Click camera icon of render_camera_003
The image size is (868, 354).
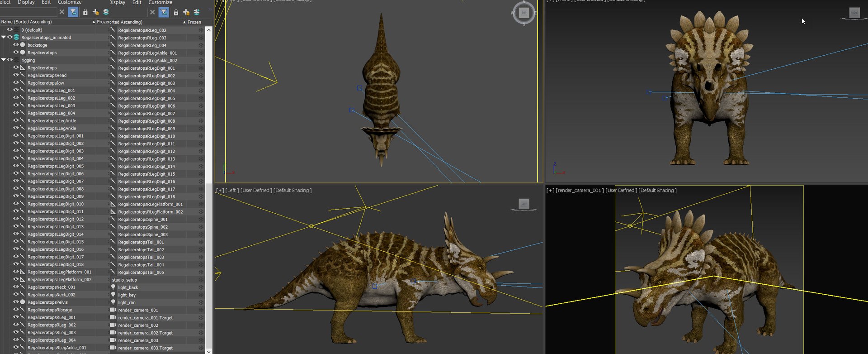click(113, 340)
